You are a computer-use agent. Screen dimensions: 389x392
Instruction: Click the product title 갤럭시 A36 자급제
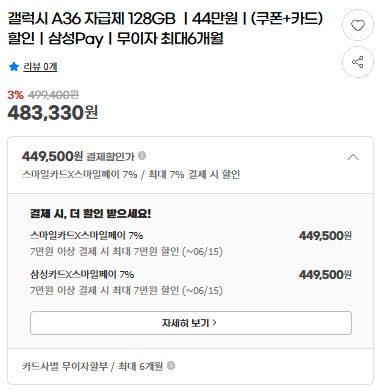[165, 28]
